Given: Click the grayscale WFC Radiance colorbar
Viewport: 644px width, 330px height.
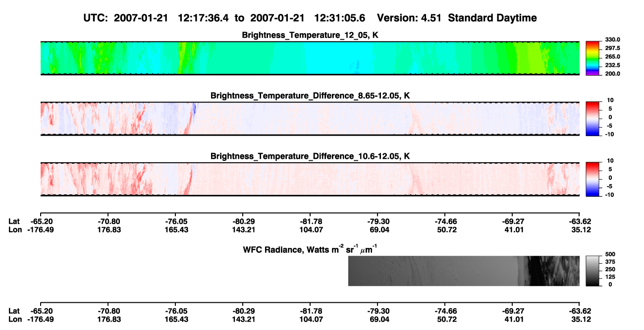Looking at the screenshot, I should [x=592, y=271].
